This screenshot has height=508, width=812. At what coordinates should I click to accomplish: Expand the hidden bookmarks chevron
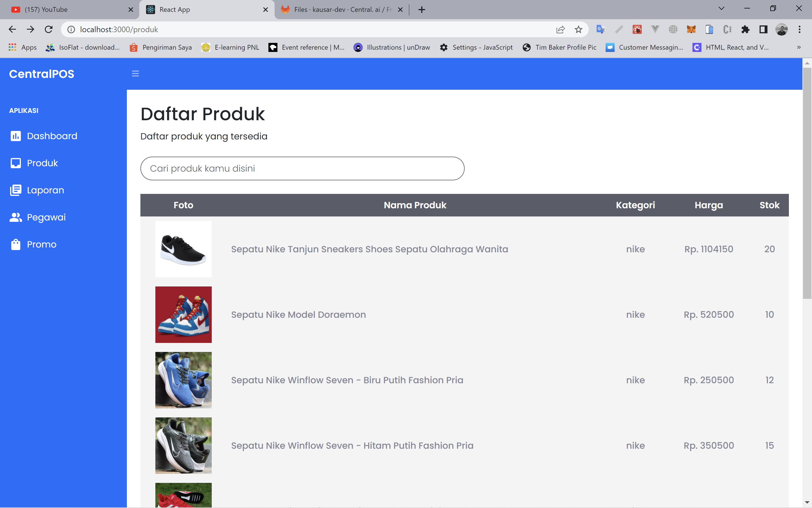(x=799, y=47)
